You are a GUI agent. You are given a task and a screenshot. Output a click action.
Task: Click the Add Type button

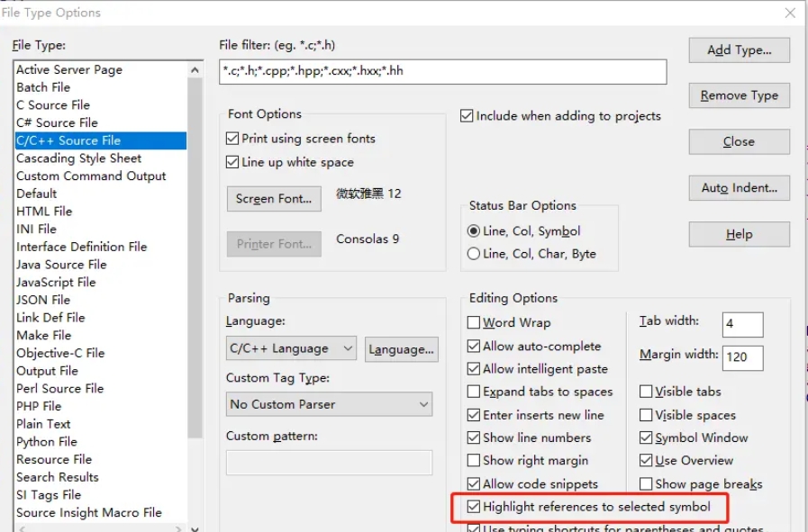pyautogui.click(x=739, y=50)
